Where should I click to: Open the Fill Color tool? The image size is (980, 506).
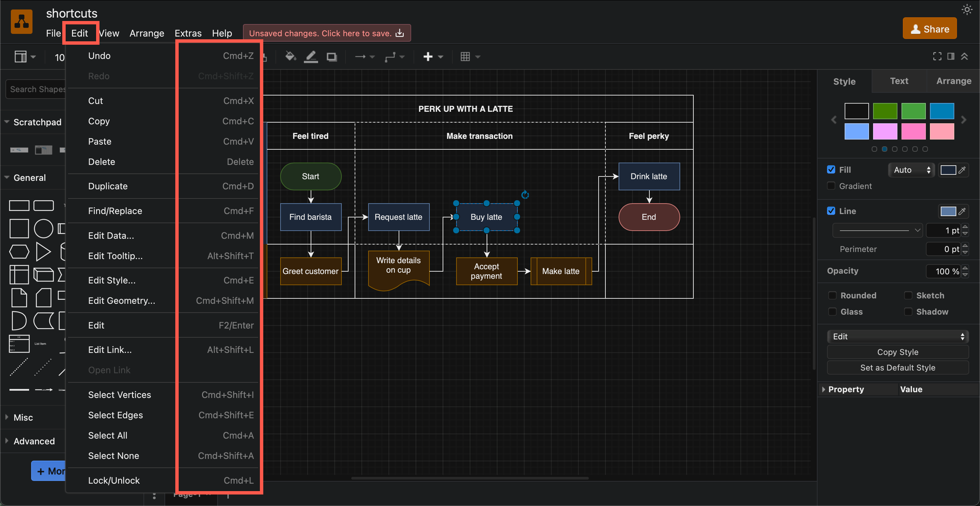coord(290,56)
